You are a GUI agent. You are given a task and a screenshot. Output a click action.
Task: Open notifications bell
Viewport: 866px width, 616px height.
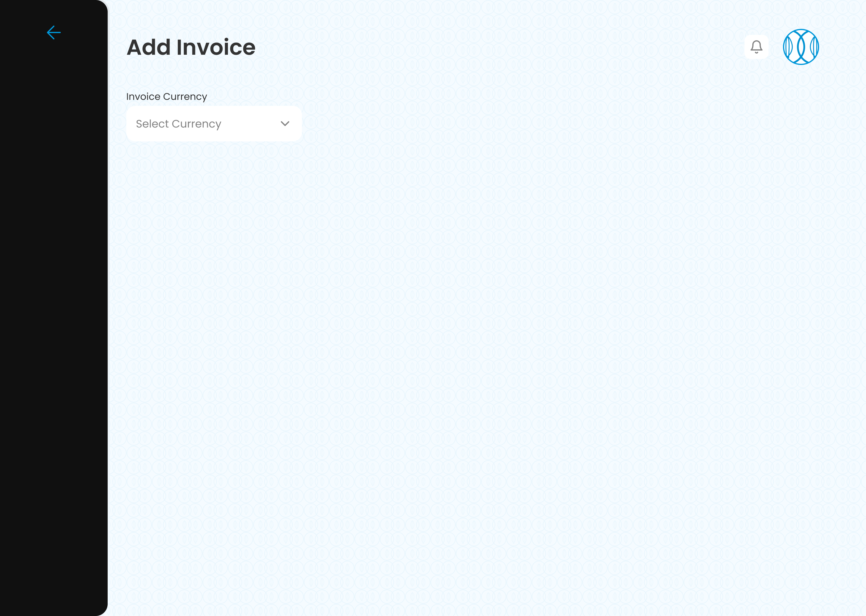pos(757,47)
